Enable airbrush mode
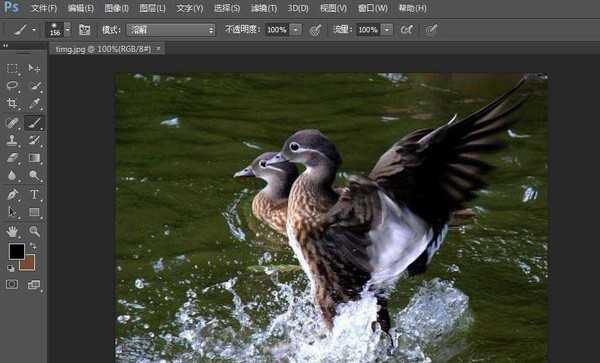The width and height of the screenshot is (600, 363). pyautogui.click(x=407, y=30)
